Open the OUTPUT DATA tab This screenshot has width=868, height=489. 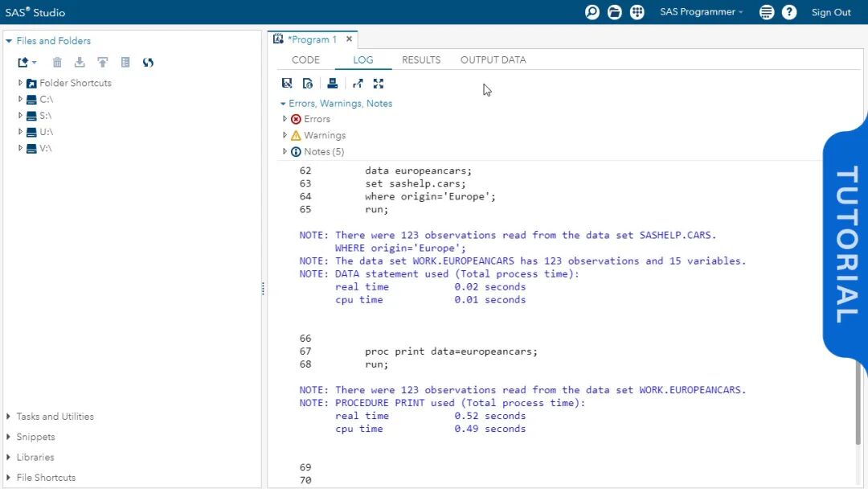pyautogui.click(x=493, y=60)
